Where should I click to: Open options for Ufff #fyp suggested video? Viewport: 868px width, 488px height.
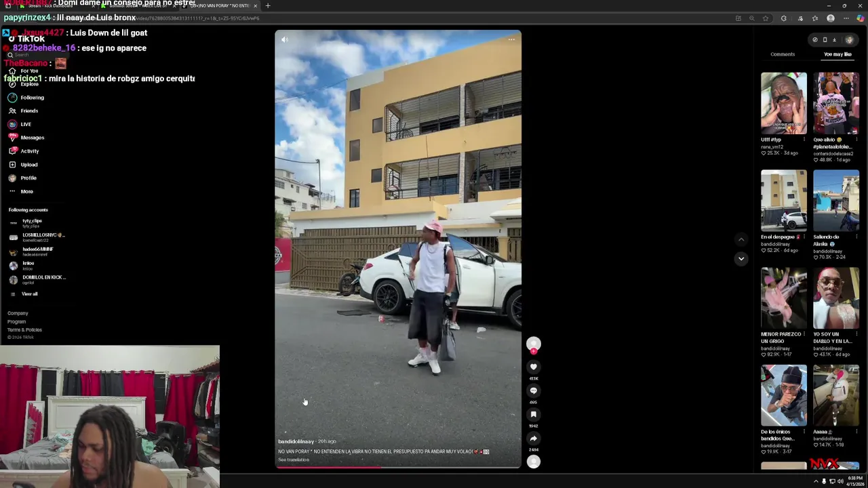[x=804, y=140]
